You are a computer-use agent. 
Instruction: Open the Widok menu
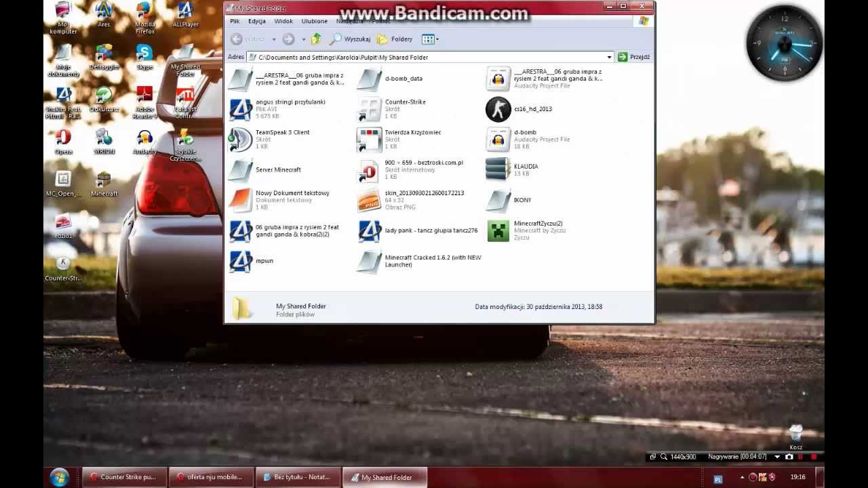[283, 21]
